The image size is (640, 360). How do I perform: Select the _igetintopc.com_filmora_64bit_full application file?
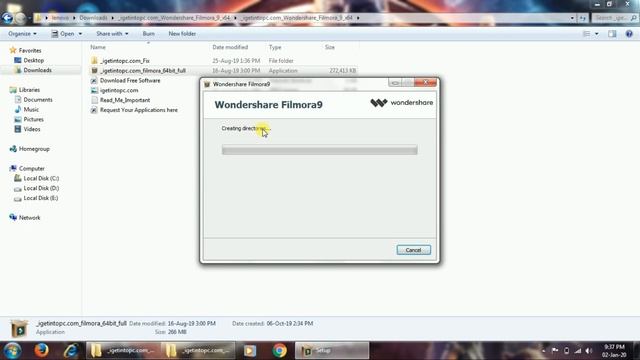[x=142, y=71]
